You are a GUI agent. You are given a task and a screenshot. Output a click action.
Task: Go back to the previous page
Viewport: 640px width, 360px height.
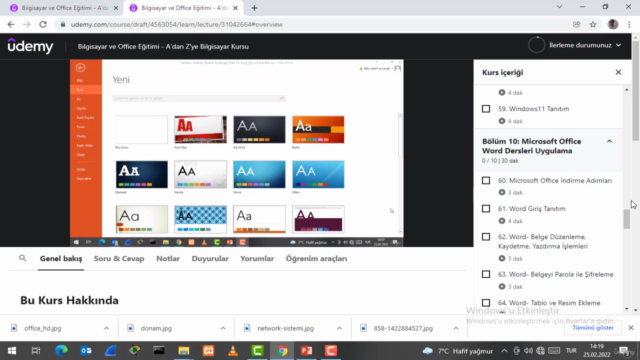tap(11, 24)
